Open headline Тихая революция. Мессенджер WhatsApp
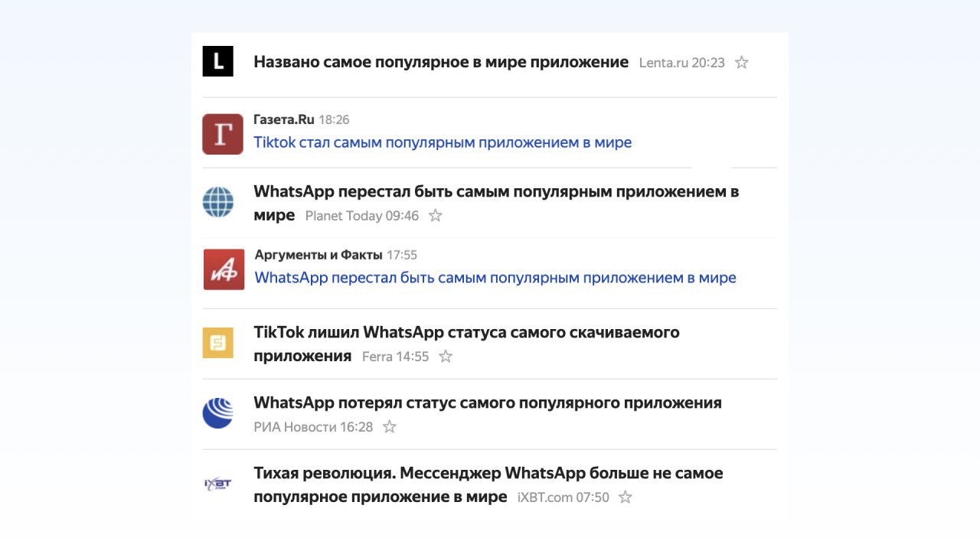This screenshot has width=980, height=551. pyautogui.click(x=488, y=484)
